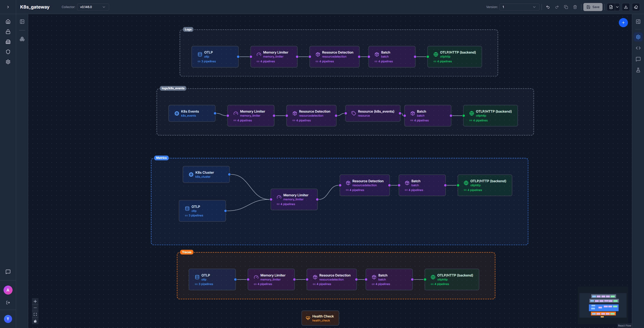
Task: Redo the last undone change
Action: (x=557, y=7)
